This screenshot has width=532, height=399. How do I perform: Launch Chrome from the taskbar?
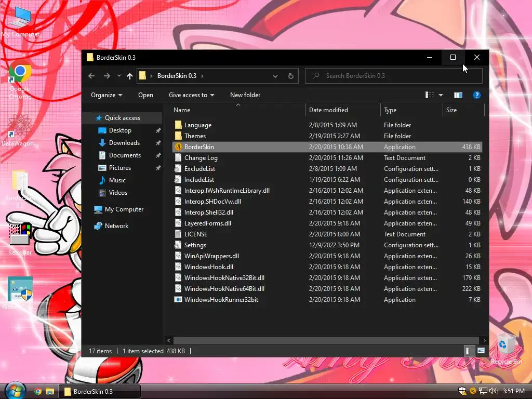(38, 392)
